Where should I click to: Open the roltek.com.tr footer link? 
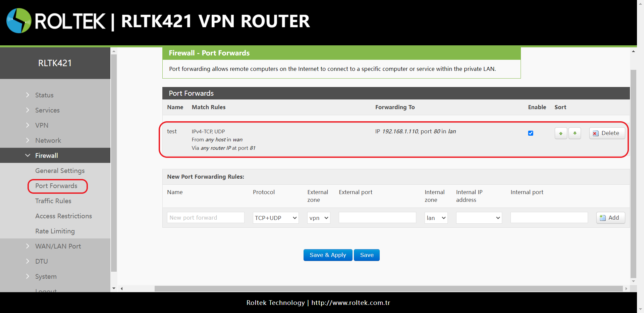coord(351,303)
